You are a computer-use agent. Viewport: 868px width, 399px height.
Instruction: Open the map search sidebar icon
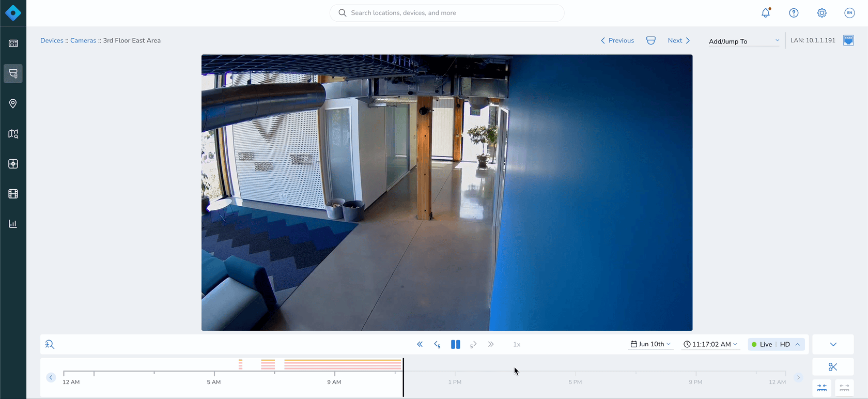pyautogui.click(x=13, y=134)
